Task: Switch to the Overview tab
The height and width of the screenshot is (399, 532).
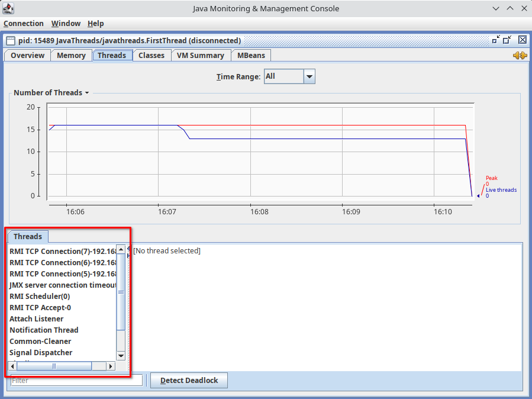Action: click(x=27, y=55)
